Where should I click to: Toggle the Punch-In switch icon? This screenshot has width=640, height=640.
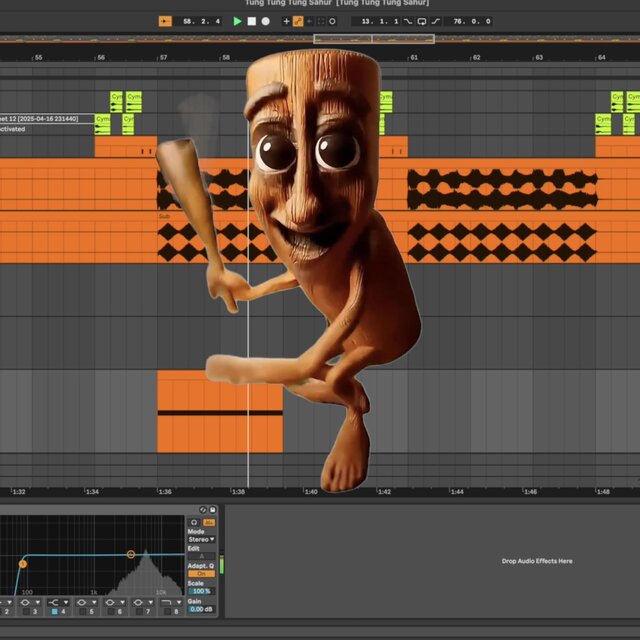[408, 21]
